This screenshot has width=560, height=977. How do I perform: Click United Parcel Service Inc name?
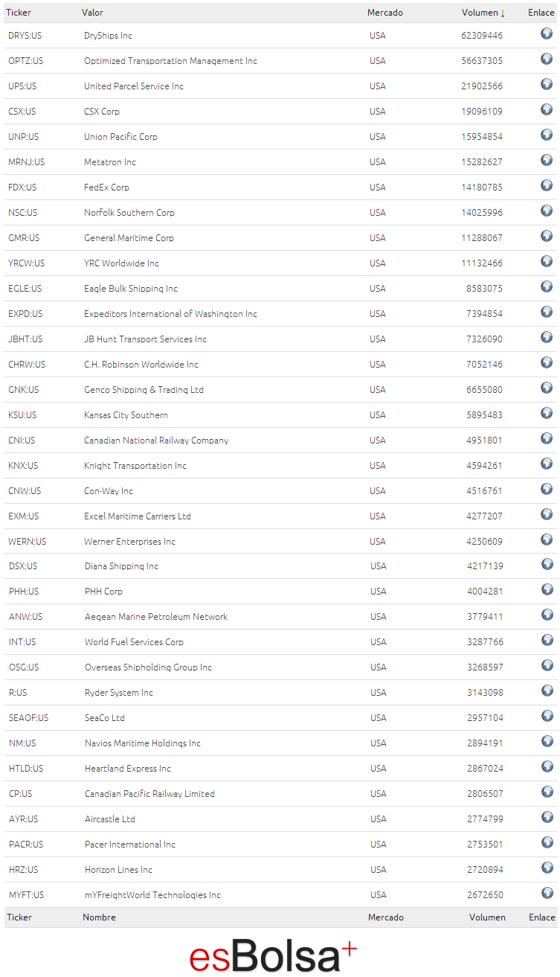[134, 86]
